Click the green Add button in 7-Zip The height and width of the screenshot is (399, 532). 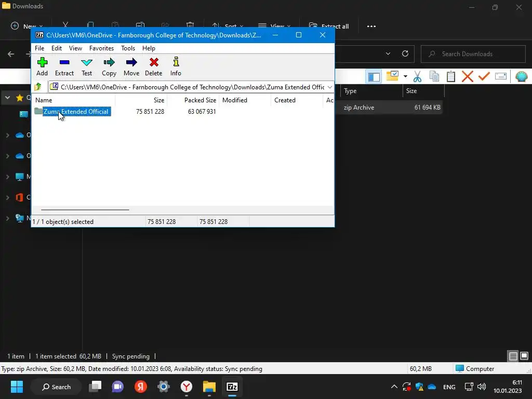click(42, 66)
